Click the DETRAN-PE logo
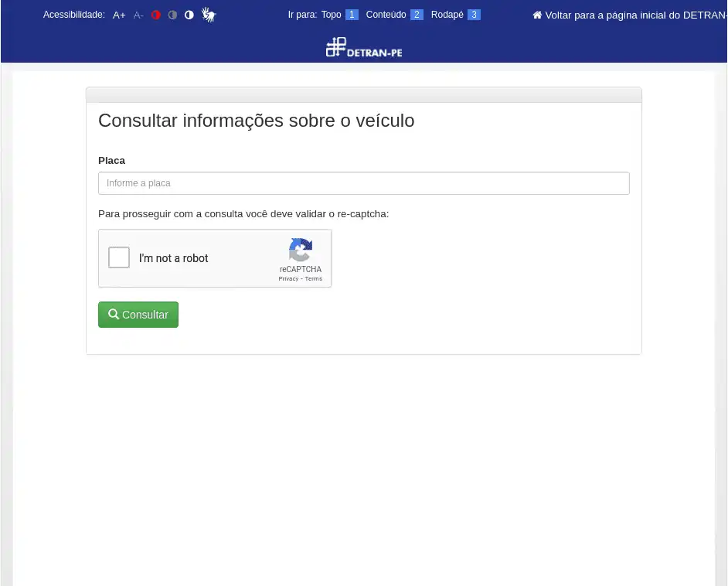Image resolution: width=728 pixels, height=586 pixels. (364, 48)
